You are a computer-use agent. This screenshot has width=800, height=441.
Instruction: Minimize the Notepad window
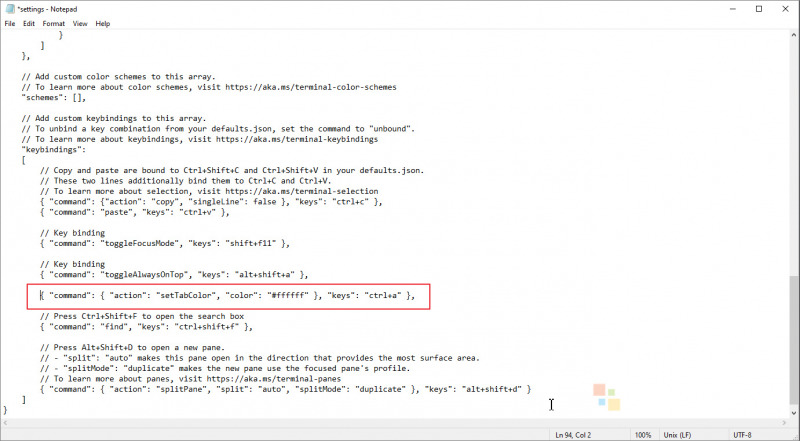(733, 9)
